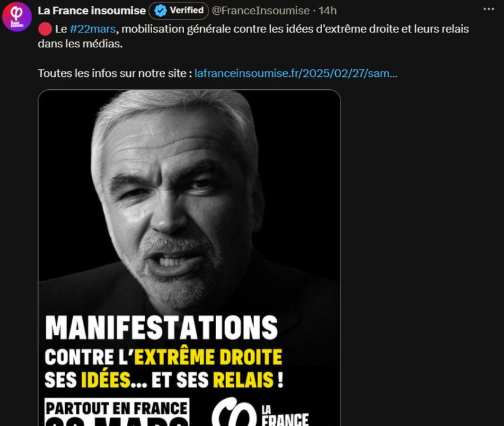Screen dimensions: 504x426
Task: Follow the lafranceinsoumise.fr URL link
Action: click(296, 73)
